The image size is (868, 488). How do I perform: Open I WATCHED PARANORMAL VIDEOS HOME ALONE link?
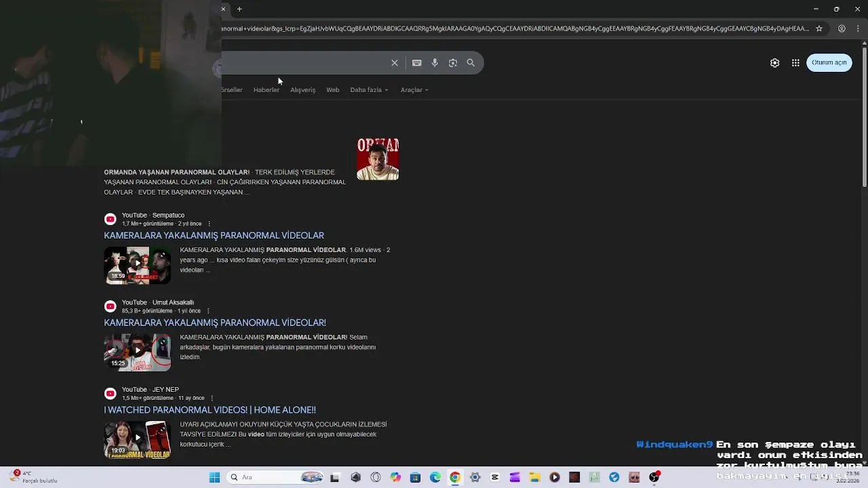coord(210,410)
